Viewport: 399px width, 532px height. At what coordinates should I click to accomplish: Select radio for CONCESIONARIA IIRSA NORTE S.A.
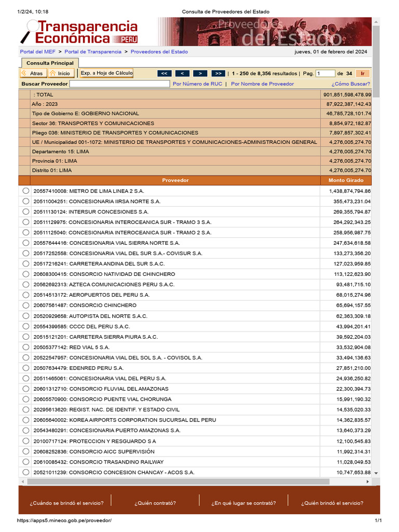pyautogui.click(x=26, y=201)
